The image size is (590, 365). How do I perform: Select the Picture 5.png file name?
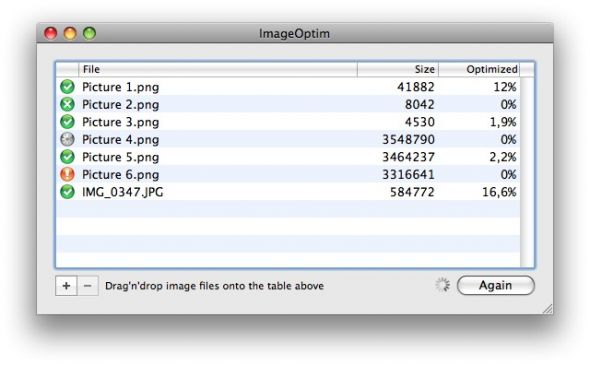tap(120, 157)
